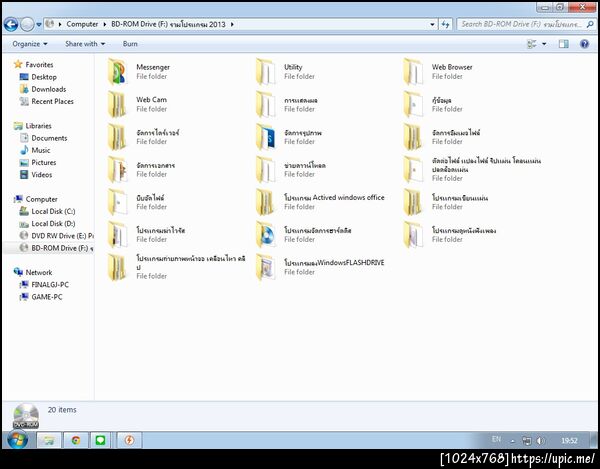Open the Messenger folder icon
The height and width of the screenshot is (469, 600).
pyautogui.click(x=117, y=72)
